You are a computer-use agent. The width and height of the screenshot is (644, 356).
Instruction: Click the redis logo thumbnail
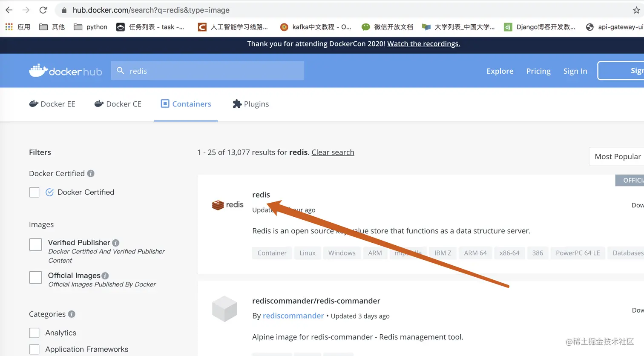(x=227, y=205)
